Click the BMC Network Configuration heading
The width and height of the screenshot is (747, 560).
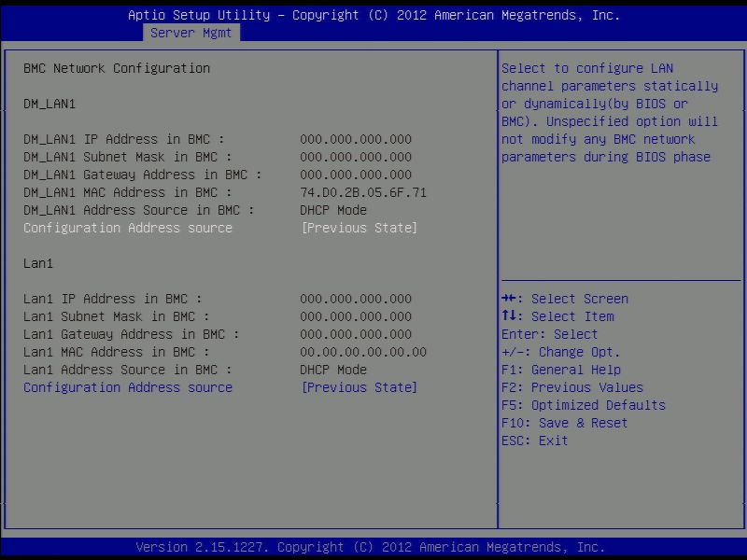(x=117, y=68)
